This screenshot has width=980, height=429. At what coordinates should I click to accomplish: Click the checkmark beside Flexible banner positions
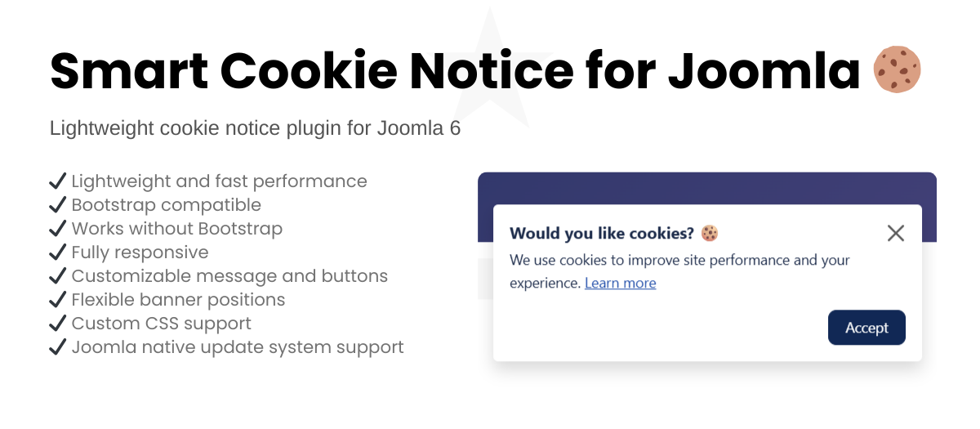point(58,299)
